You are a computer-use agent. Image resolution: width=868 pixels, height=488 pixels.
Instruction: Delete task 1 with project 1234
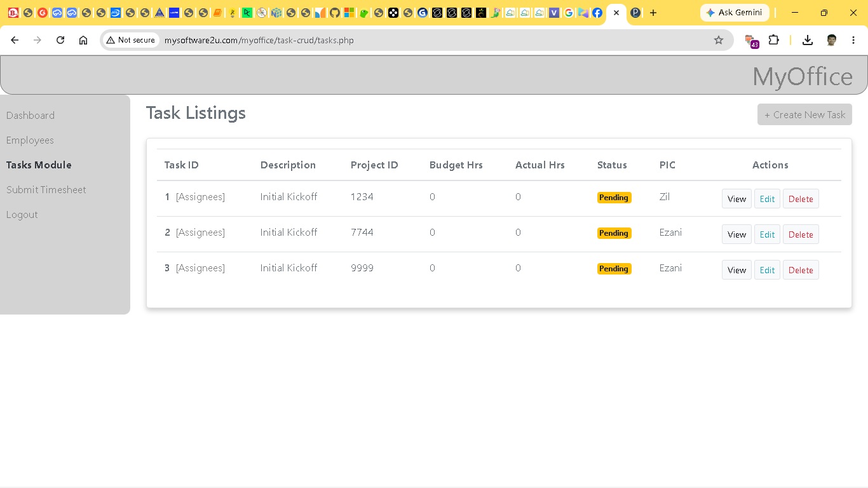coord(801,199)
